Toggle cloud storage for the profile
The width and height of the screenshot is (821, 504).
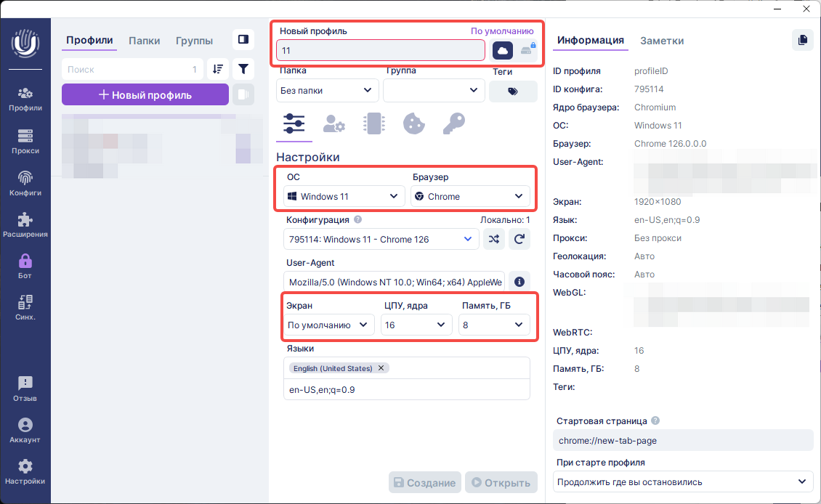click(x=503, y=50)
